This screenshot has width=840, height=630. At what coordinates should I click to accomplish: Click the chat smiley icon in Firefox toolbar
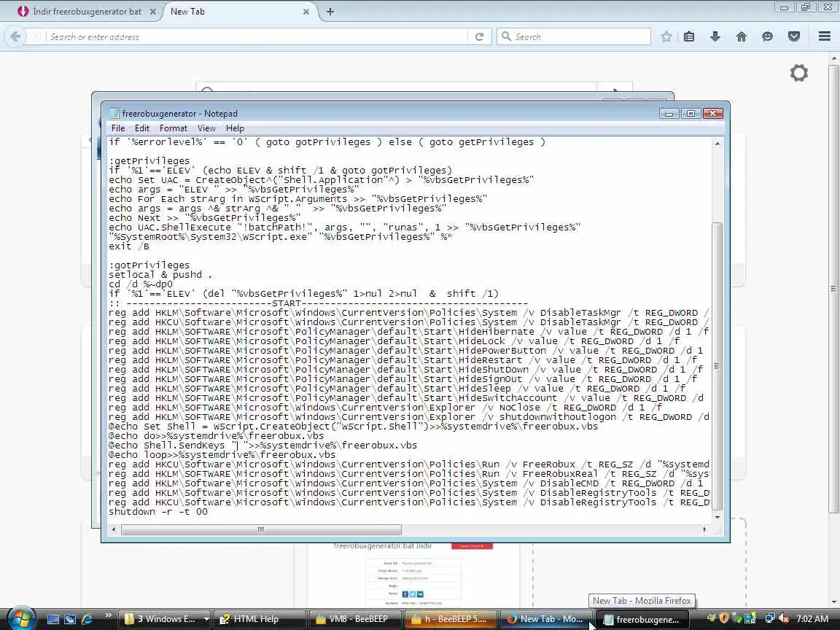(x=768, y=37)
